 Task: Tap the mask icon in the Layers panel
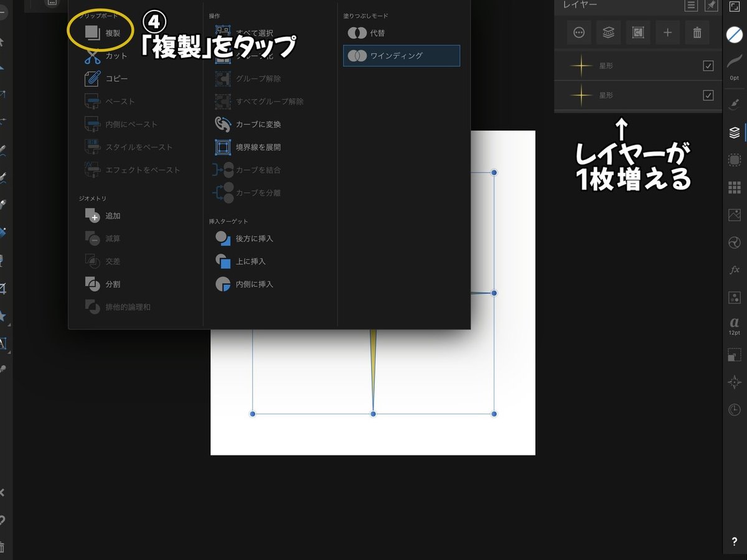click(637, 32)
